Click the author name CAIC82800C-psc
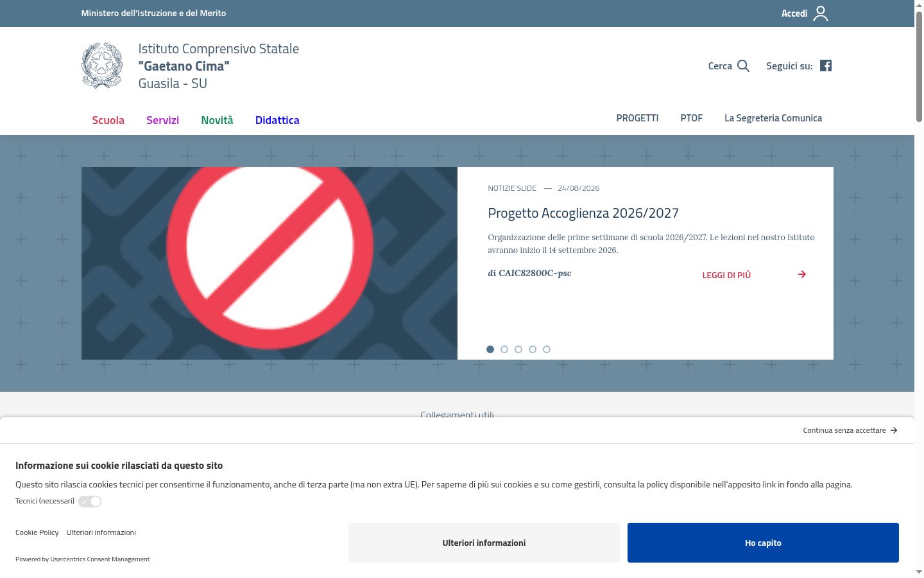This screenshot has width=924, height=578. click(535, 273)
